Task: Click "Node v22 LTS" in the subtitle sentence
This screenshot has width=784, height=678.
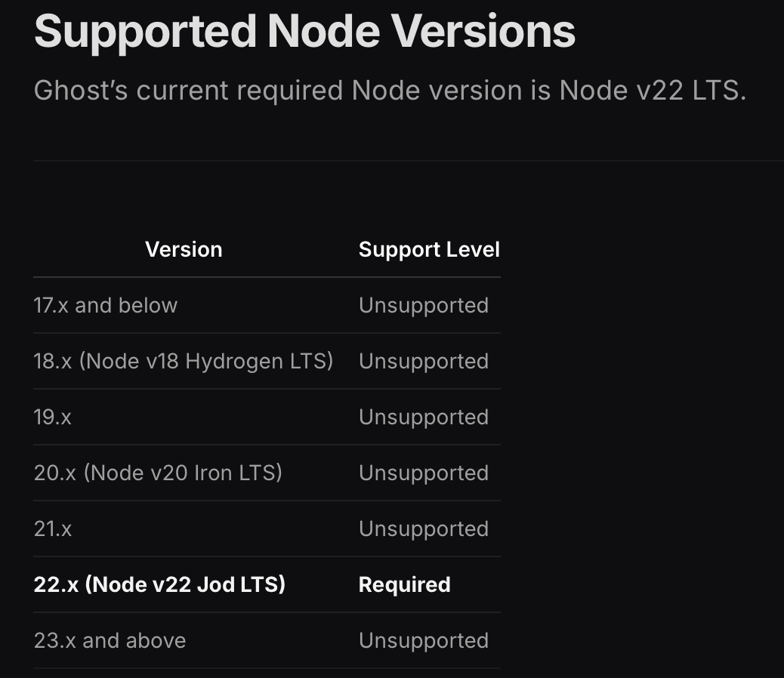Action: (x=652, y=91)
